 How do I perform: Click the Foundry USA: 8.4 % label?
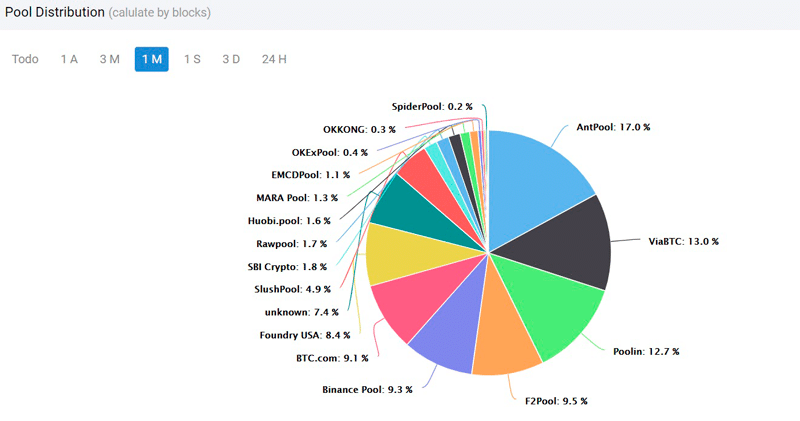pyautogui.click(x=305, y=335)
